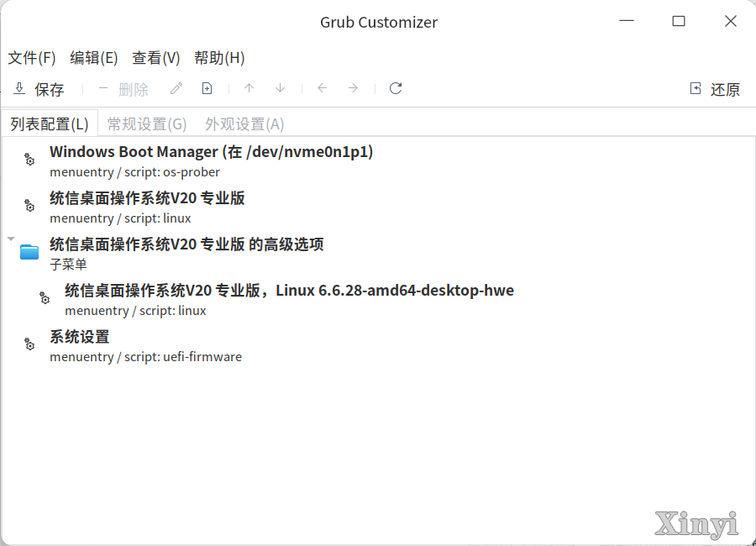
Task: Click the new entry document icon
Action: pyautogui.click(x=207, y=89)
